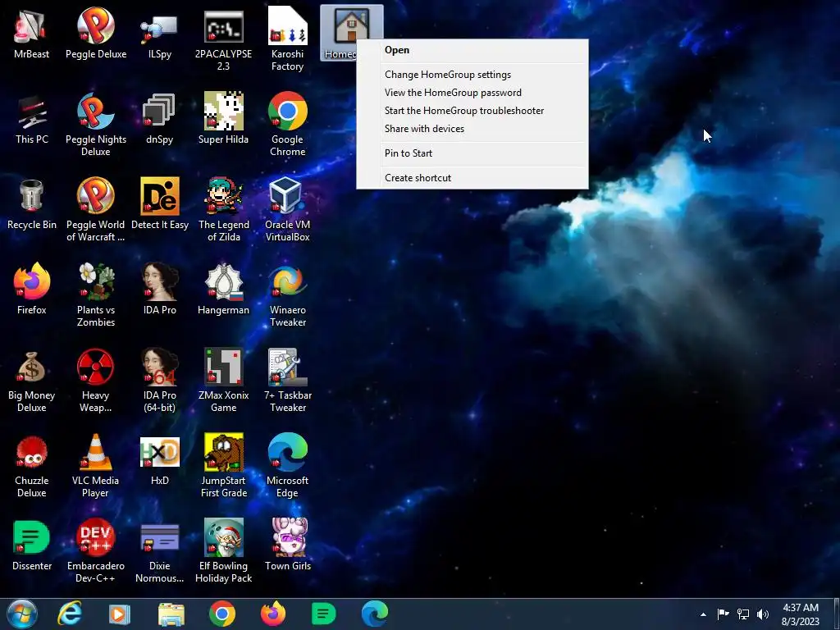840x630 pixels.
Task: Click the This PC desktop icon
Action: point(32,118)
